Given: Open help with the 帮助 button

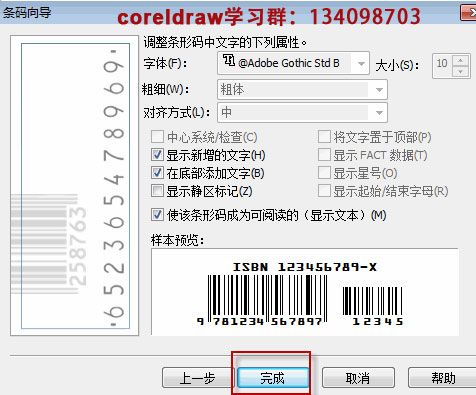Looking at the screenshot, I should 443,378.
